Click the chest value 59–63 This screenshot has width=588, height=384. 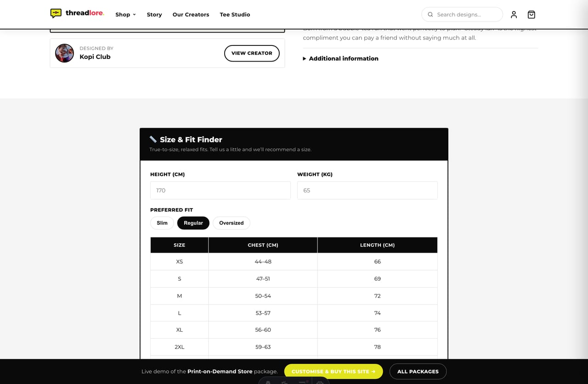coord(263,347)
